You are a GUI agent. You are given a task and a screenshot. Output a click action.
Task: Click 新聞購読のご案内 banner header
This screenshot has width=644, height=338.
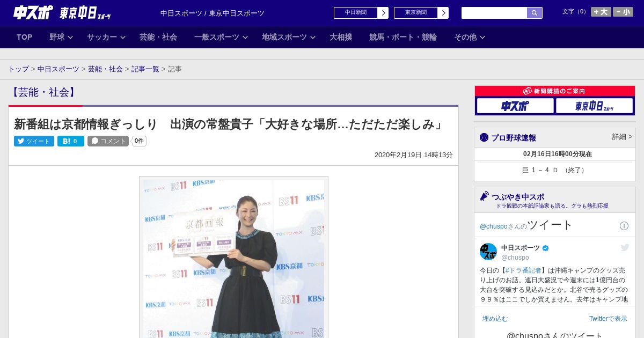pos(555,91)
